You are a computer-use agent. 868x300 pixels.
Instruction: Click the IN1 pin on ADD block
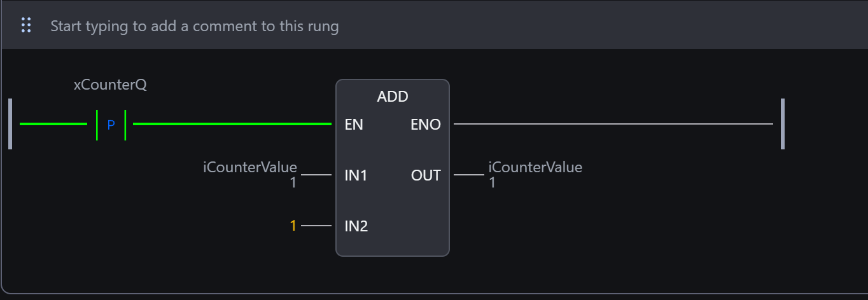[356, 175]
